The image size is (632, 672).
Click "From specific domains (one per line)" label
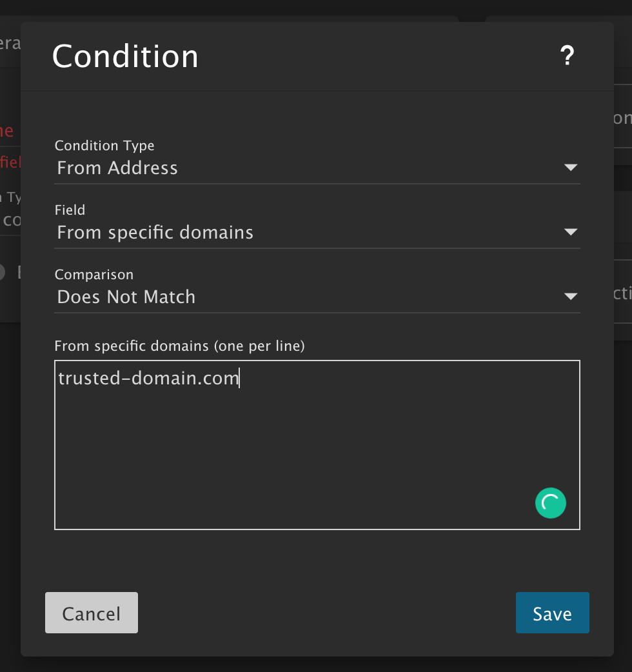pyautogui.click(x=179, y=346)
